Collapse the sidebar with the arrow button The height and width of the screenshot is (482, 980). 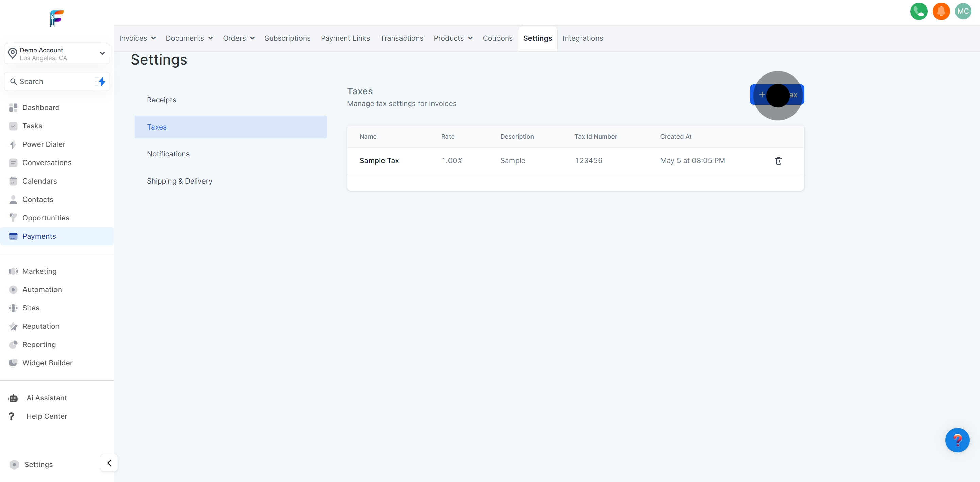(x=109, y=463)
